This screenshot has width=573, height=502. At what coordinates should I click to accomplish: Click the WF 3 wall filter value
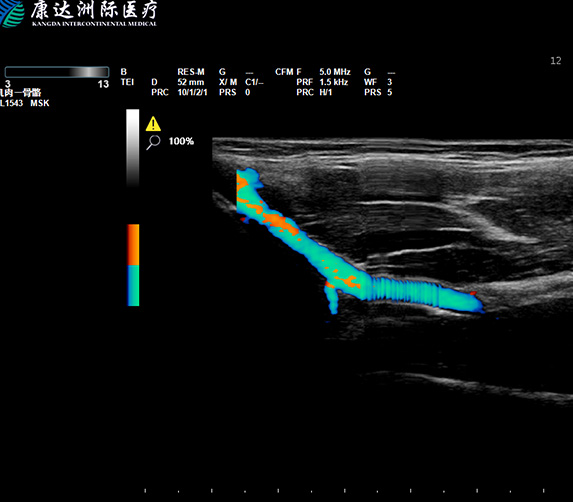tap(390, 82)
